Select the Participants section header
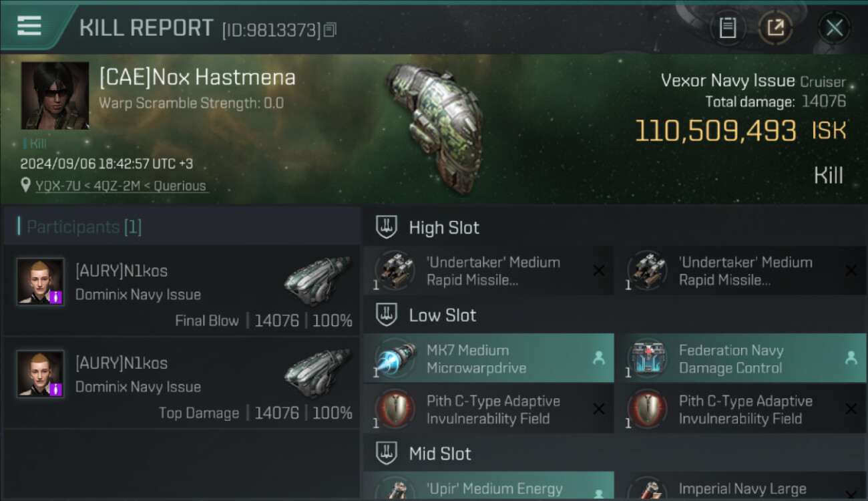This screenshot has height=501, width=868. pos(83,227)
